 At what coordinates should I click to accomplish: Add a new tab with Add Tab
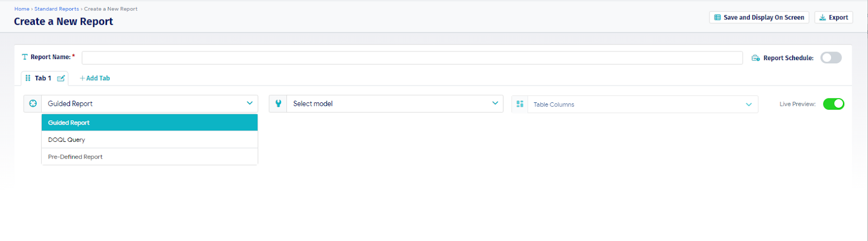pos(95,78)
